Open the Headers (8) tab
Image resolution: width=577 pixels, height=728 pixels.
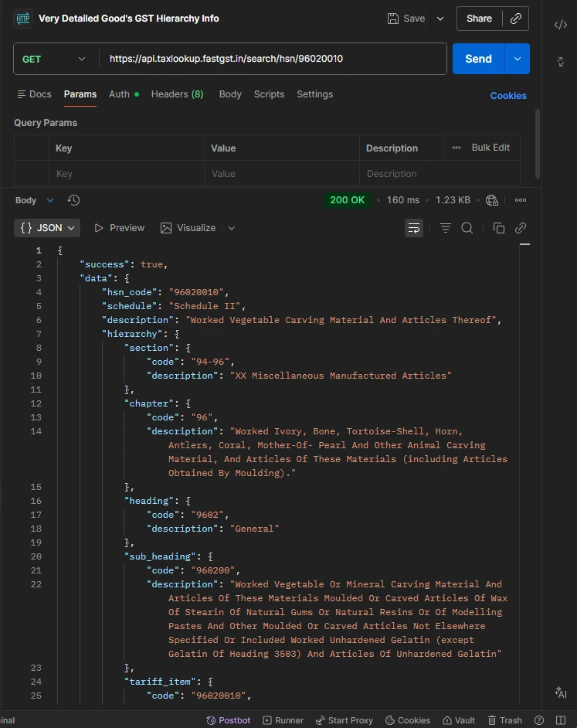pyautogui.click(x=178, y=94)
